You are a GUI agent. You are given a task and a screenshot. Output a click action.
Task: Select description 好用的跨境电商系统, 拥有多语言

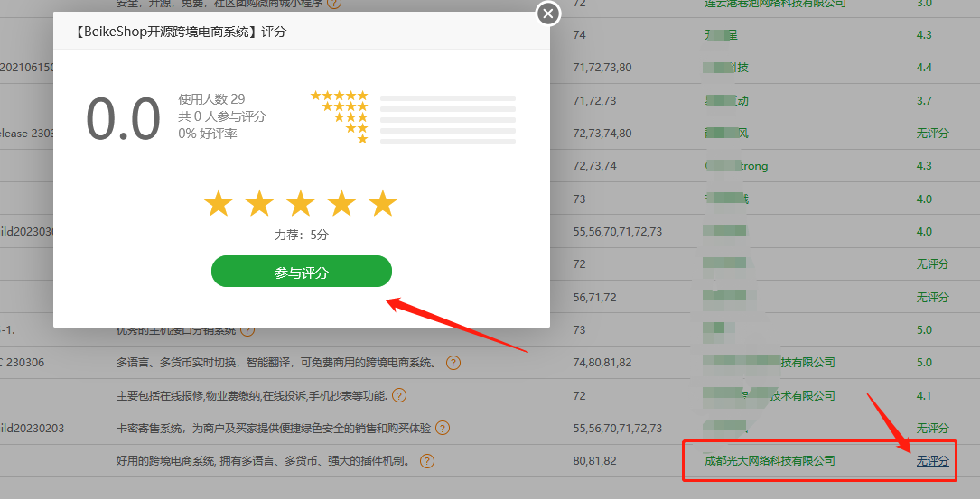click(x=265, y=461)
